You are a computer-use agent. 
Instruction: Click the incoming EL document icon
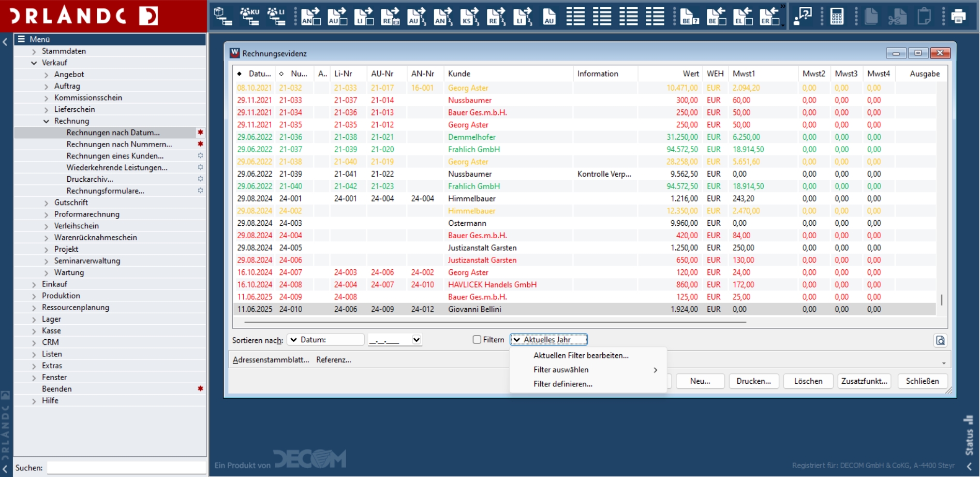coord(743,16)
